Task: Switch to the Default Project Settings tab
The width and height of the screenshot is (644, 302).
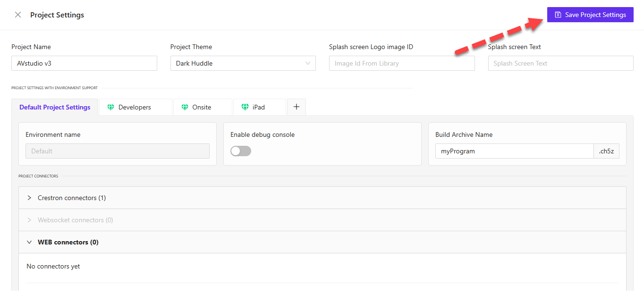Action: 55,107
